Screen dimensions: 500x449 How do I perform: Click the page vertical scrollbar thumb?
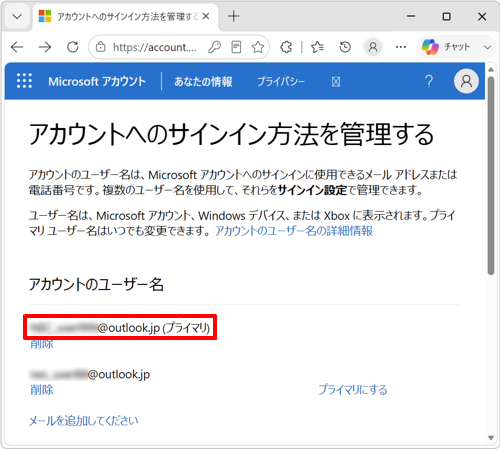click(x=491, y=176)
